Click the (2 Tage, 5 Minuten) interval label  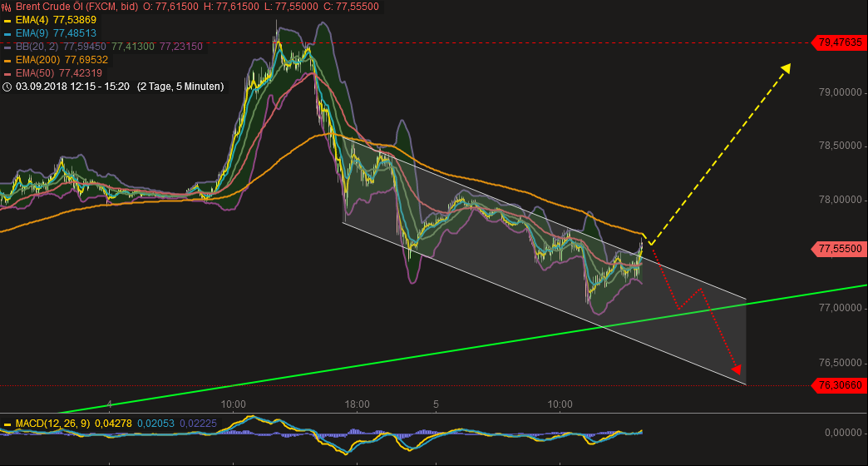click(180, 87)
